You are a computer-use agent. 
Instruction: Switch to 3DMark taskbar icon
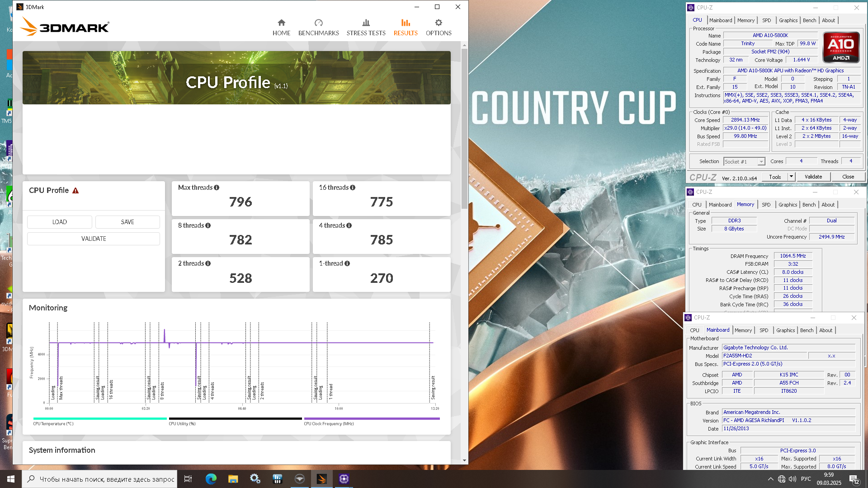322,479
